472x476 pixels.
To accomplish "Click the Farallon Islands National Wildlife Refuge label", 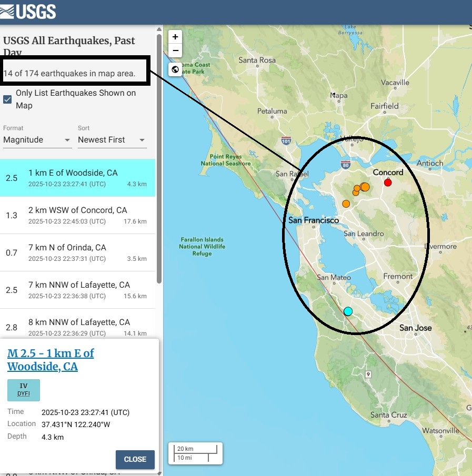I will tap(202, 247).
